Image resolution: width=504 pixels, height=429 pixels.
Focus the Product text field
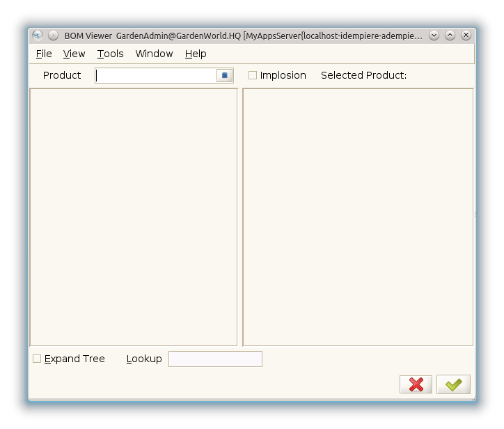point(156,75)
